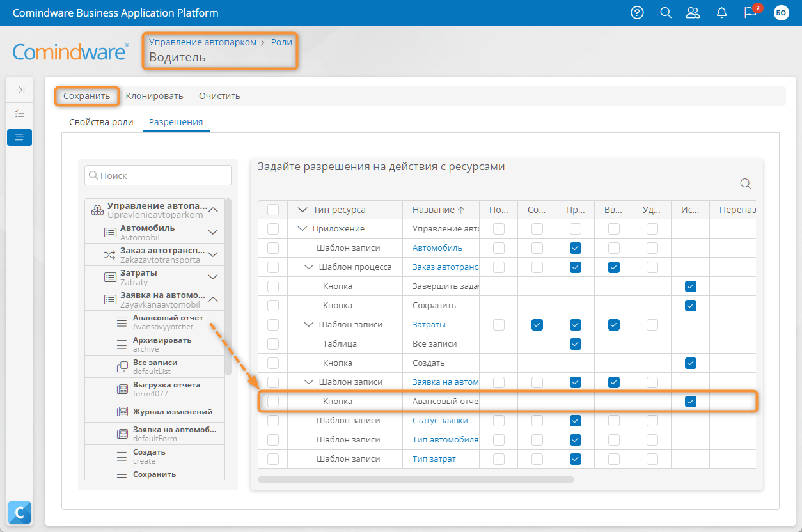Click the form icon beside Журнал изменений
This screenshot has height=532, width=802.
coord(122,412)
